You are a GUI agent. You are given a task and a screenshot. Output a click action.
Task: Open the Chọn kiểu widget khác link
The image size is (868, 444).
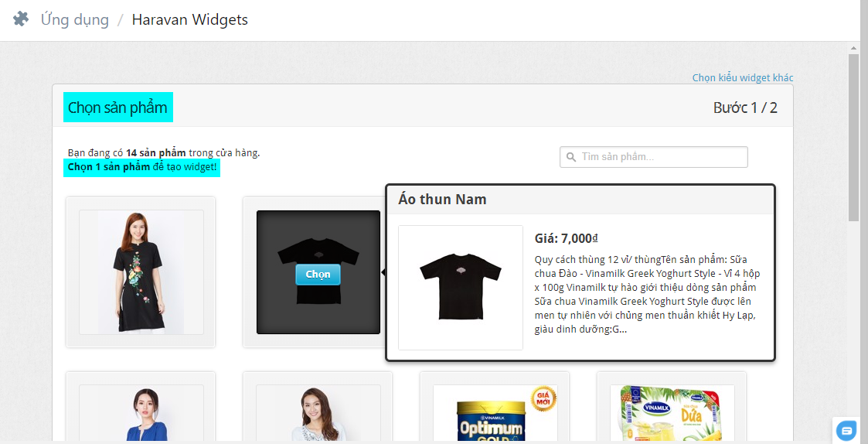[x=742, y=77]
